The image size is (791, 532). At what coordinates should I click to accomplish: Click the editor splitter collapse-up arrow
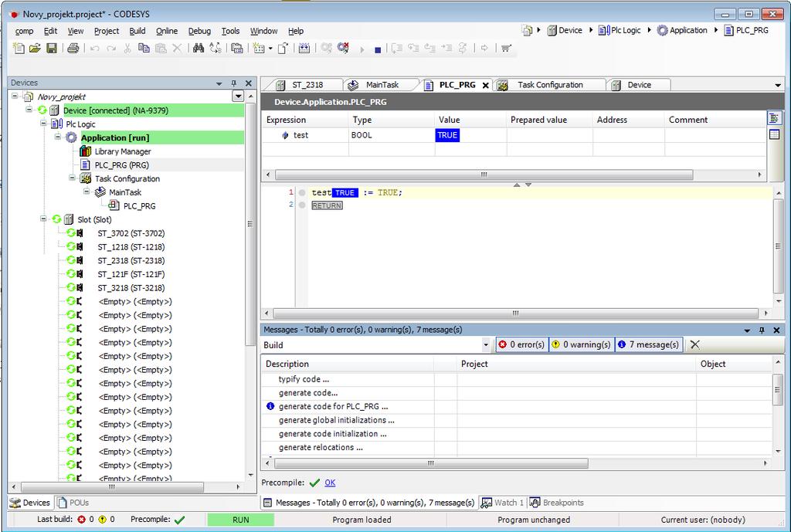pyautogui.click(x=517, y=185)
